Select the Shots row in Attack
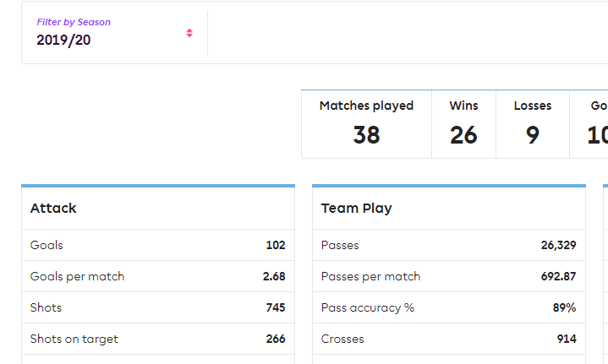Viewport: 608px width, 364px height. (158, 307)
